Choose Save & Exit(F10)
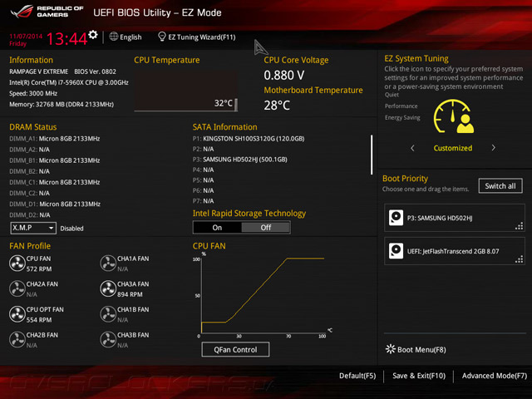Viewport: 532px width, 399px height. (419, 376)
